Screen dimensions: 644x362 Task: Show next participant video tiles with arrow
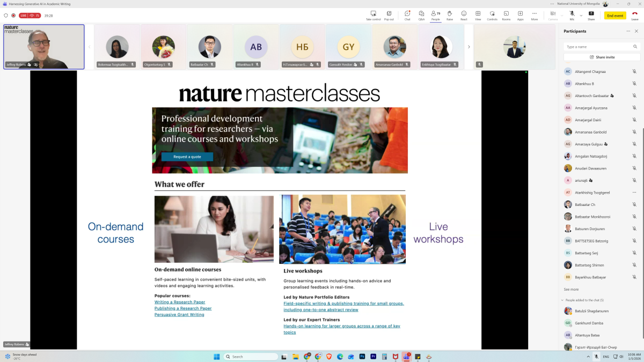tap(469, 47)
